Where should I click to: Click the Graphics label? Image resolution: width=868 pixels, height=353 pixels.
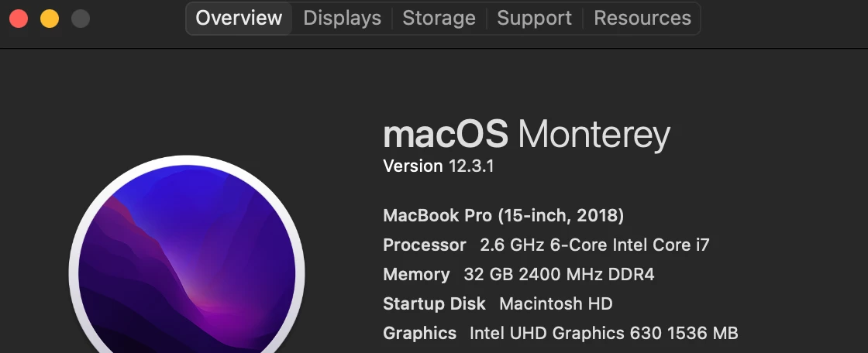tap(419, 333)
